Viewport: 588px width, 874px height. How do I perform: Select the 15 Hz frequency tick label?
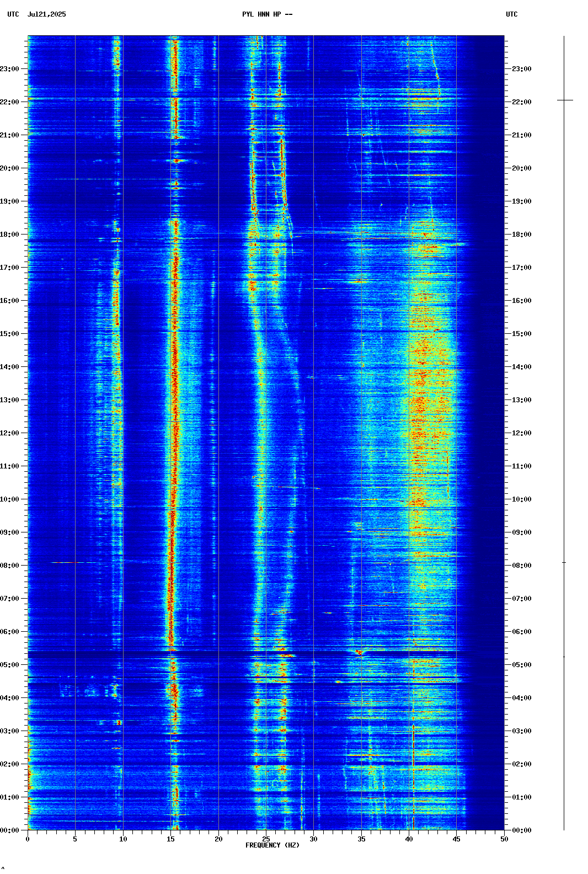pyautogui.click(x=170, y=839)
